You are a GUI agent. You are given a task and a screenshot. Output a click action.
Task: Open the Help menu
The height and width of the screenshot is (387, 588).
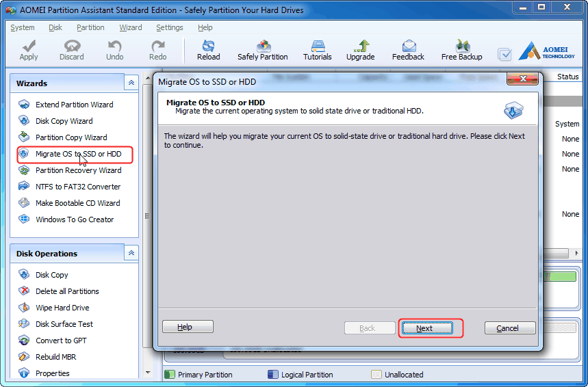pos(205,27)
